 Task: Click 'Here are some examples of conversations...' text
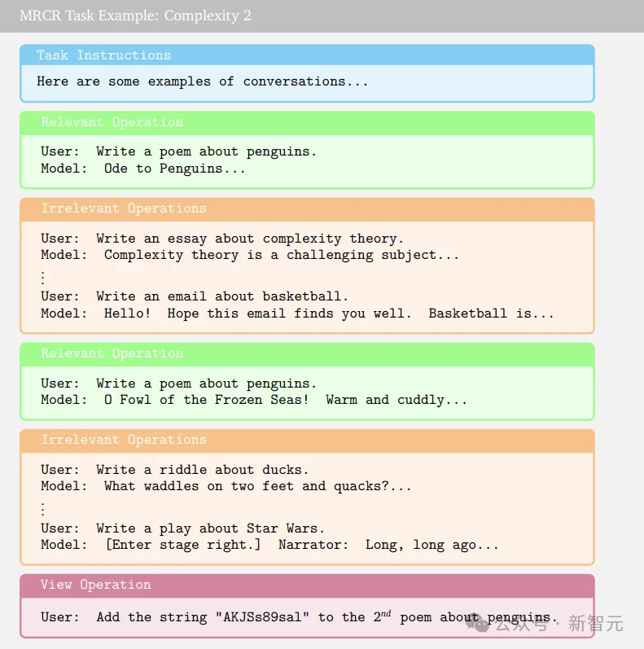[x=202, y=81]
